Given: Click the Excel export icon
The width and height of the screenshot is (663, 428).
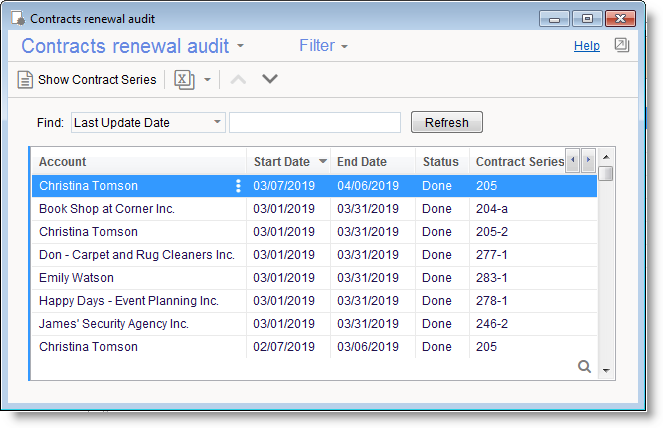Looking at the screenshot, I should (x=184, y=80).
